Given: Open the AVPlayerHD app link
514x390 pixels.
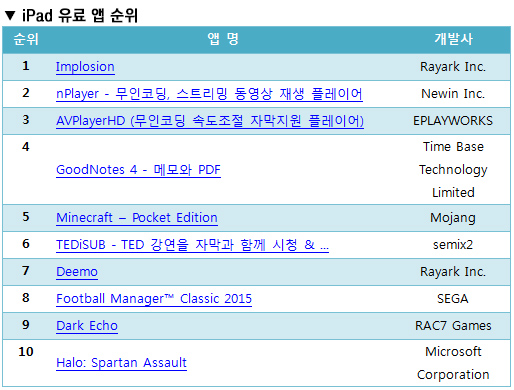Looking at the screenshot, I should (210, 121).
